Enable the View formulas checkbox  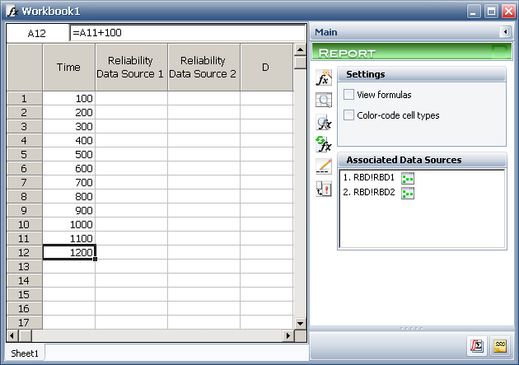(x=349, y=95)
